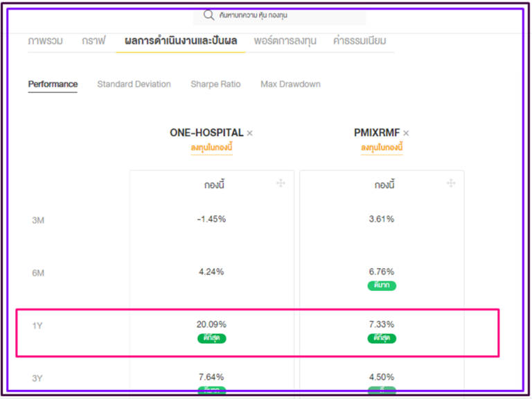Remove ONE-HOSPITAL fund from comparison
Screen dimensions: 532x399
tap(249, 133)
